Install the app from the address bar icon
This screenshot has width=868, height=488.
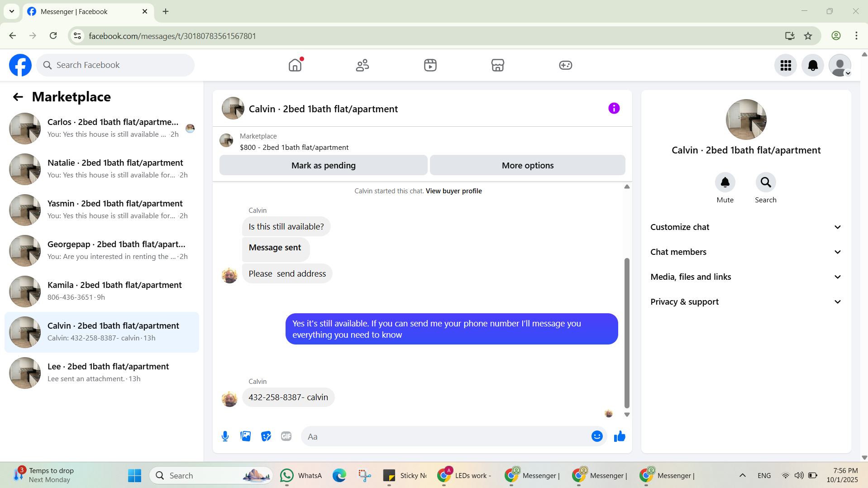click(x=790, y=36)
